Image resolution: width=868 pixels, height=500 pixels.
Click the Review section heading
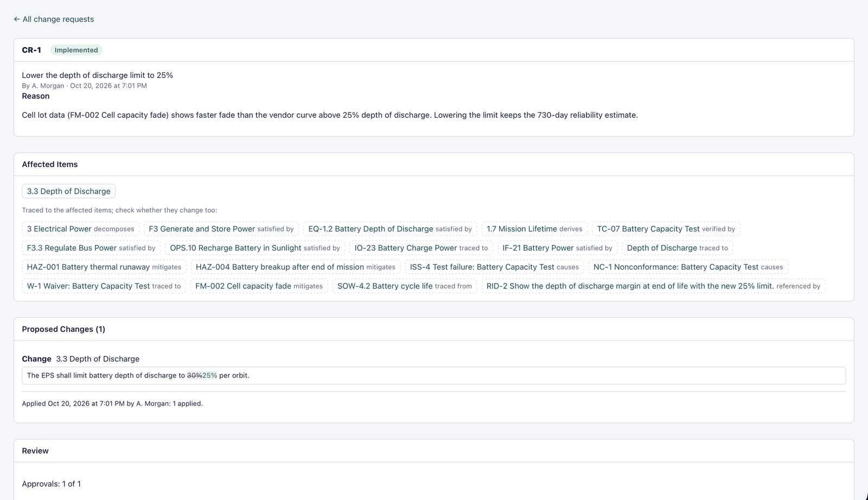(35, 451)
